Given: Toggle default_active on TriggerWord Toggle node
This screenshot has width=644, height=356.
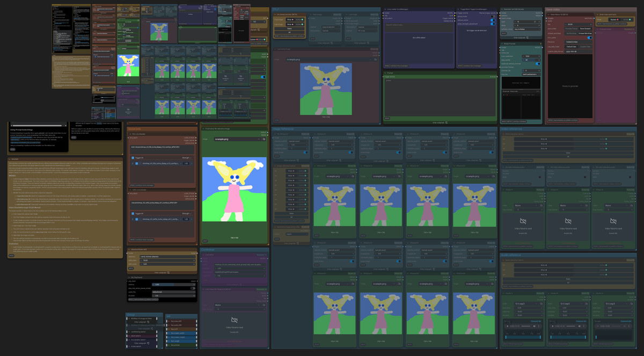Looking at the screenshot, I should click(493, 20).
